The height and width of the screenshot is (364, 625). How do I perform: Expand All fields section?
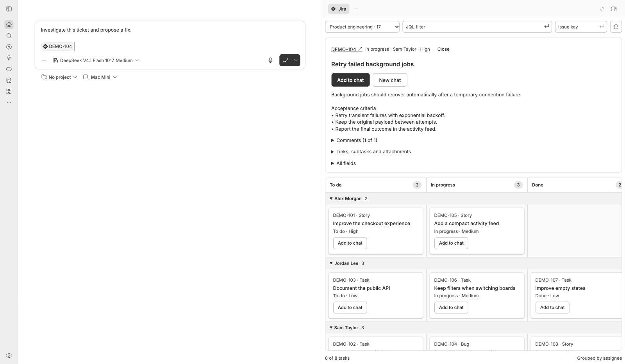(x=343, y=163)
